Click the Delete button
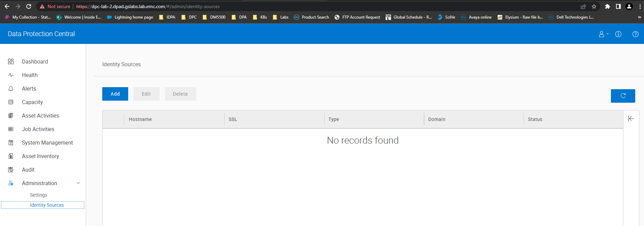 tap(180, 94)
